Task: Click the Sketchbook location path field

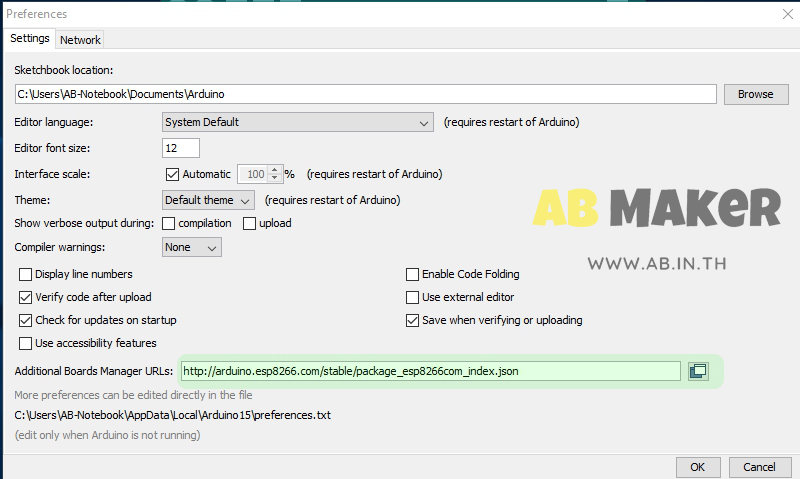Action: [x=365, y=94]
